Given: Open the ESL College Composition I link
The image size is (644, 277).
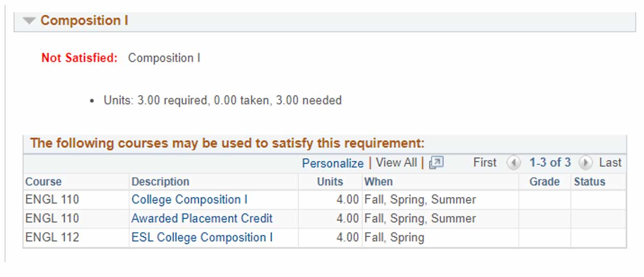Looking at the screenshot, I should point(202,238).
